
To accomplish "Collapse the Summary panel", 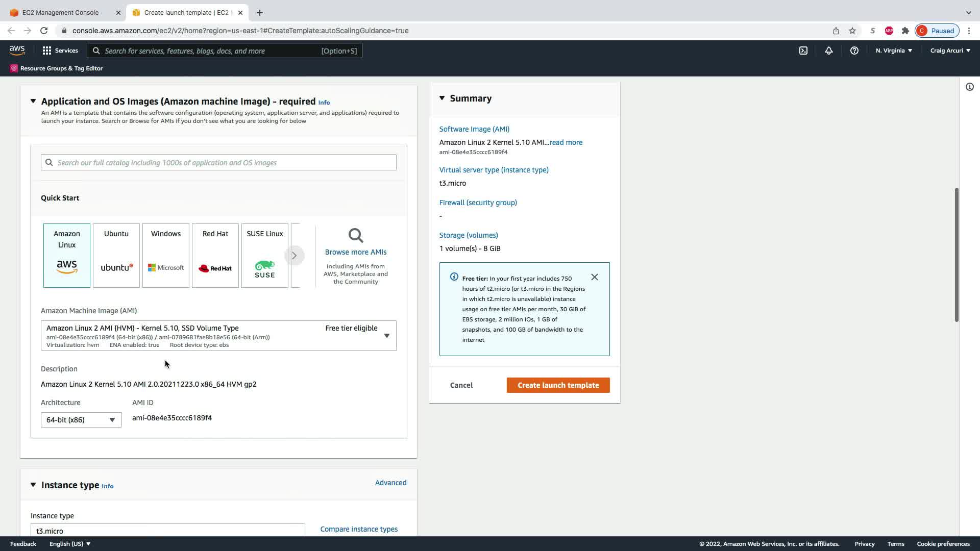I will coord(442,98).
